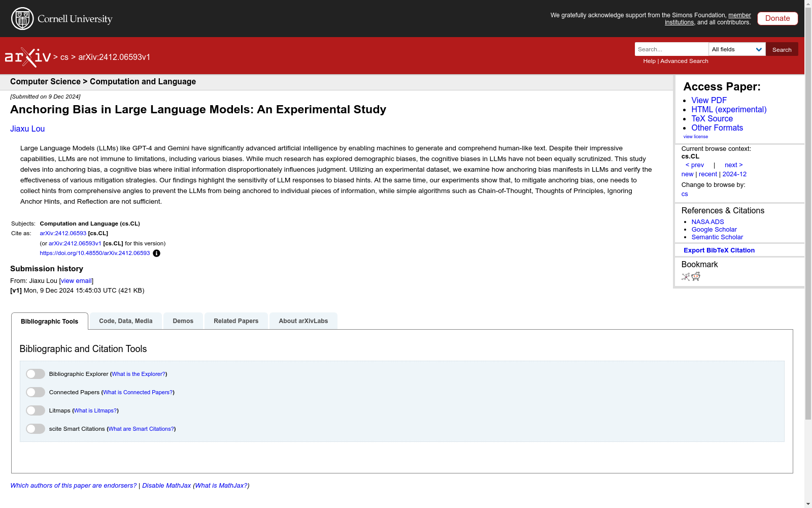The image size is (812, 508).
Task: Activate scite Smart Citations
Action: (x=35, y=428)
